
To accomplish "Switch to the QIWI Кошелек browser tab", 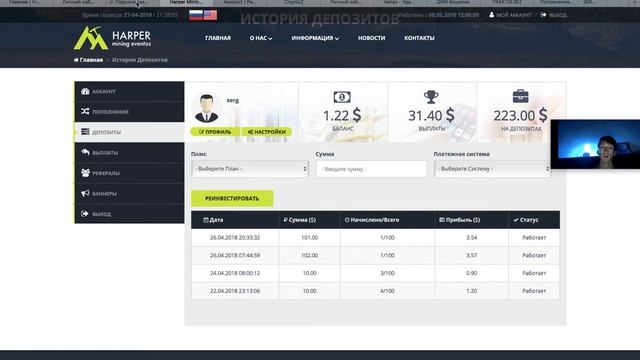I will (x=453, y=2).
